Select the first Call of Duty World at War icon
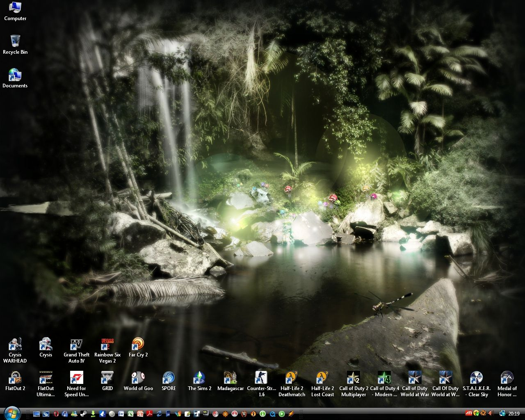The height and width of the screenshot is (420, 525). (415, 384)
